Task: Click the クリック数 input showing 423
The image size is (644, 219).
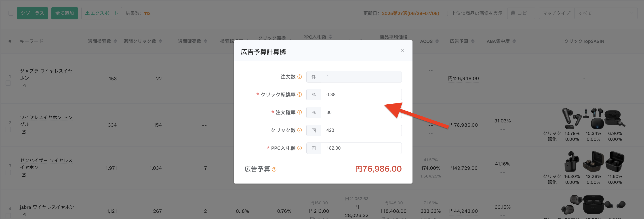Action: pos(361,130)
